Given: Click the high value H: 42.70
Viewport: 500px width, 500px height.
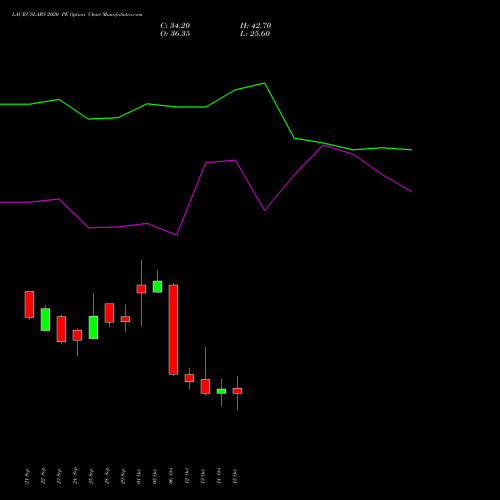Looking at the screenshot, I should click(255, 26).
